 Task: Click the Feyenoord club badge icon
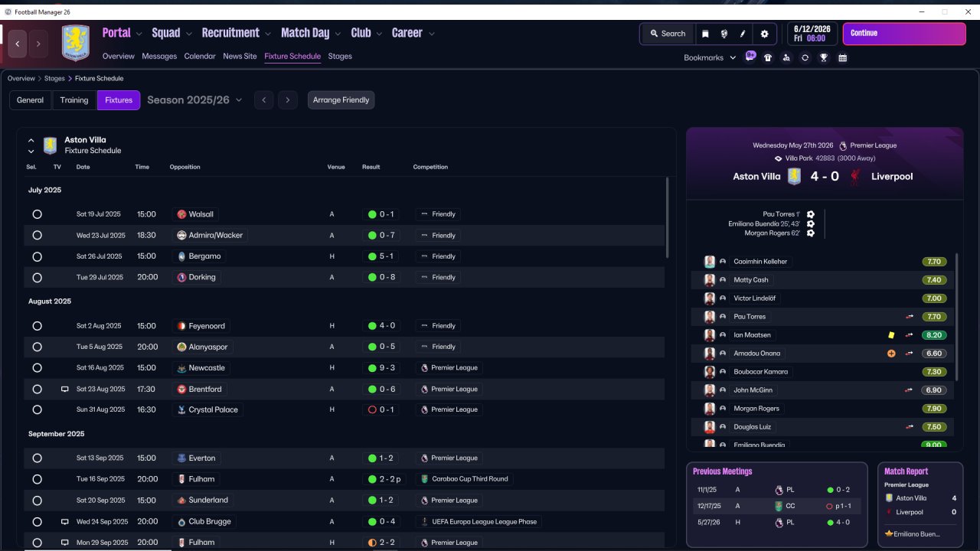181,326
